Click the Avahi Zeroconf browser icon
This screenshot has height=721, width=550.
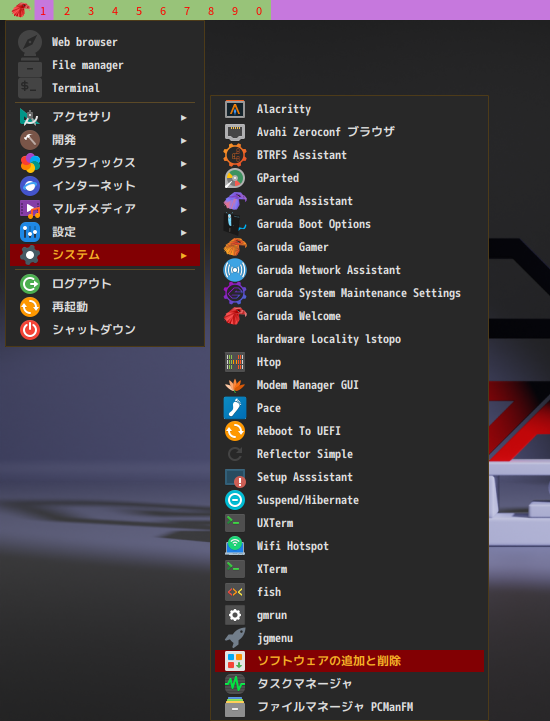[x=235, y=132]
